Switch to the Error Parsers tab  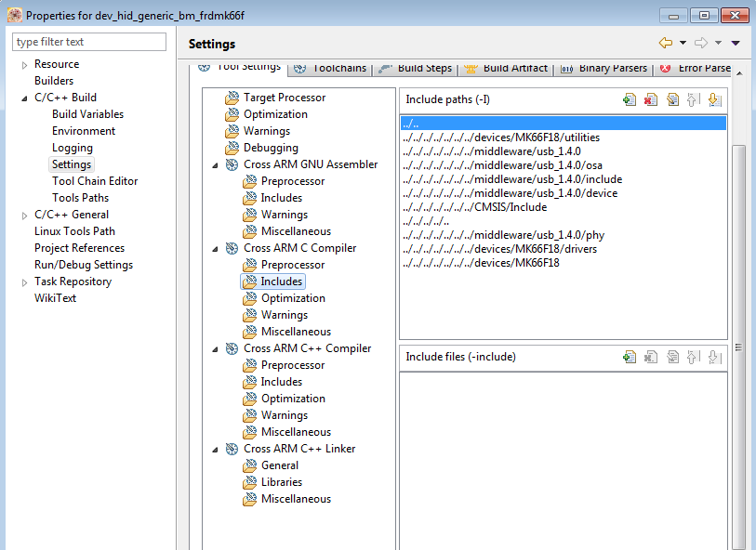coord(695,69)
